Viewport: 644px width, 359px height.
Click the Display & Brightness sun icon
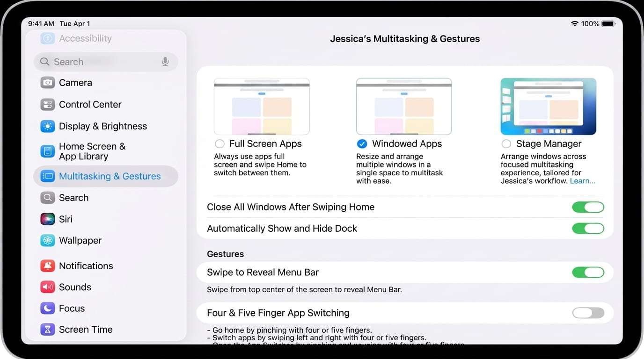point(47,126)
